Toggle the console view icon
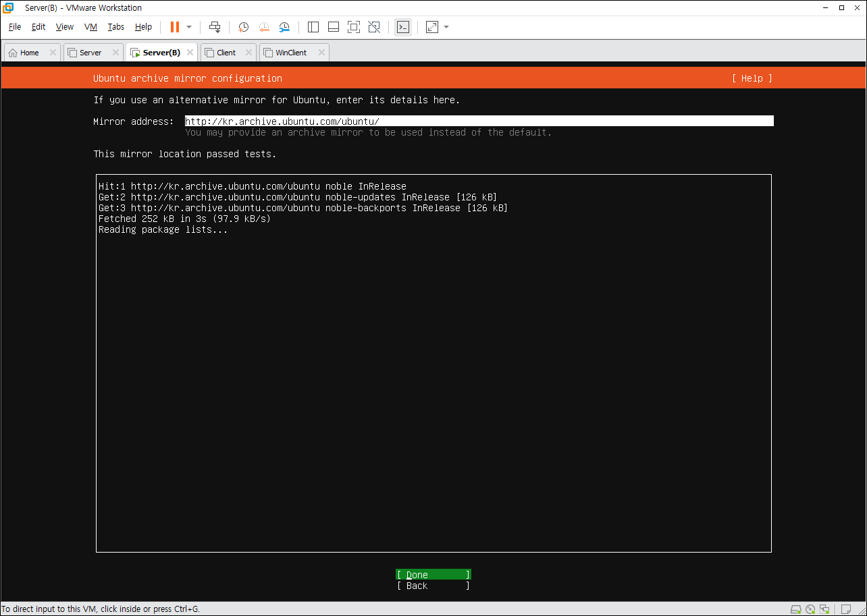Image resolution: width=867 pixels, height=616 pixels. tap(403, 27)
